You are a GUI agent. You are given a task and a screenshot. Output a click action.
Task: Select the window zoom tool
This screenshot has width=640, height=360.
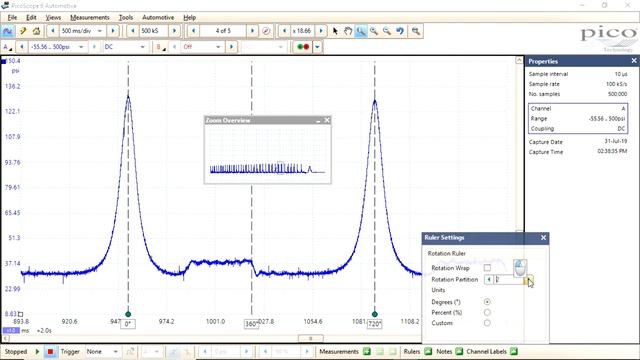[x=361, y=31]
